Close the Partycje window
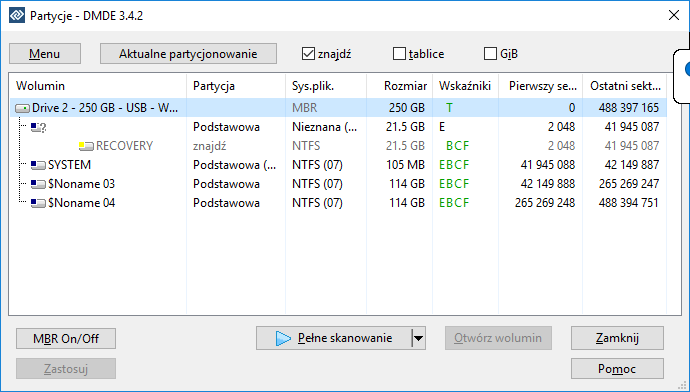Viewport: 690px width, 392px height. point(674,15)
